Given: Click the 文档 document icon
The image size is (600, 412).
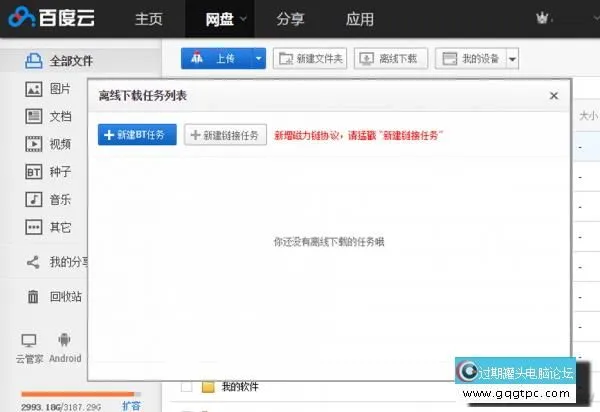Looking at the screenshot, I should tap(34, 116).
